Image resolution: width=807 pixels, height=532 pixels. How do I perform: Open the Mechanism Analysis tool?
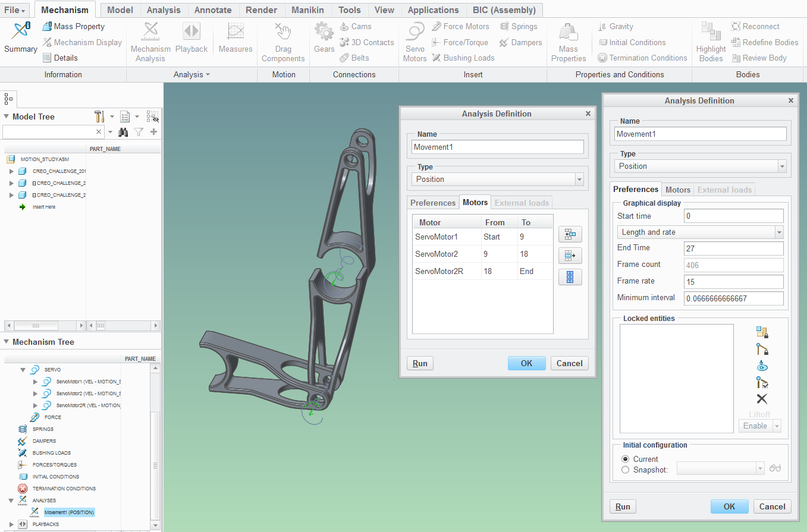pyautogui.click(x=150, y=40)
